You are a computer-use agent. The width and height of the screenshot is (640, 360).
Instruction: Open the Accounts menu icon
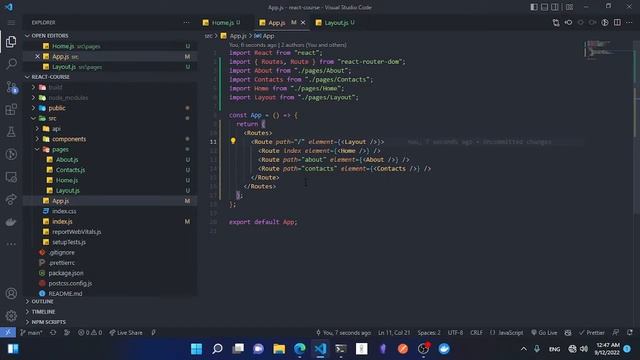(x=11, y=293)
